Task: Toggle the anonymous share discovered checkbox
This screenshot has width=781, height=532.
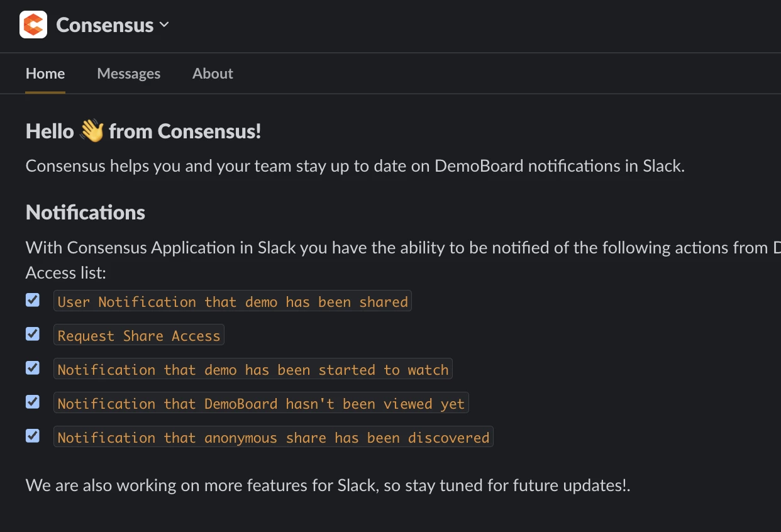Action: [x=33, y=436]
